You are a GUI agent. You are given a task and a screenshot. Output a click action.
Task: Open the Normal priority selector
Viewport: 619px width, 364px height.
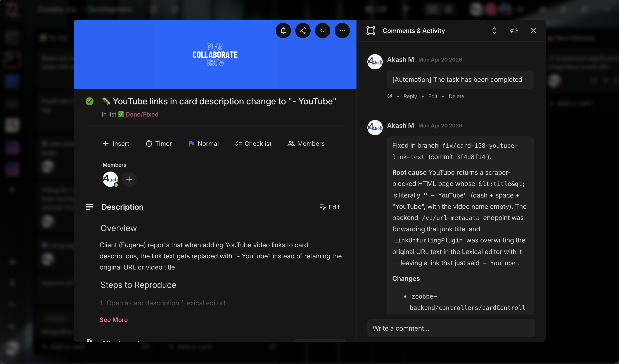pos(204,144)
